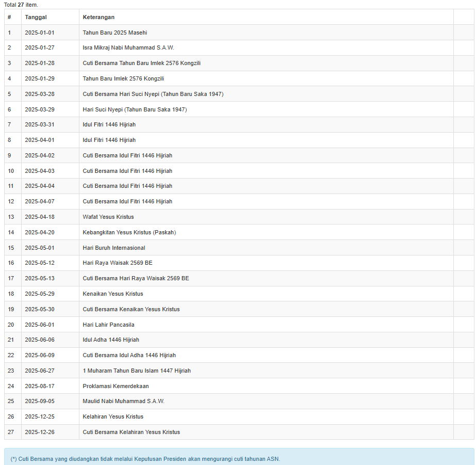
Task: Click Isra Mikraj Nabi Muhammad S.A.W. entry
Action: coord(128,48)
